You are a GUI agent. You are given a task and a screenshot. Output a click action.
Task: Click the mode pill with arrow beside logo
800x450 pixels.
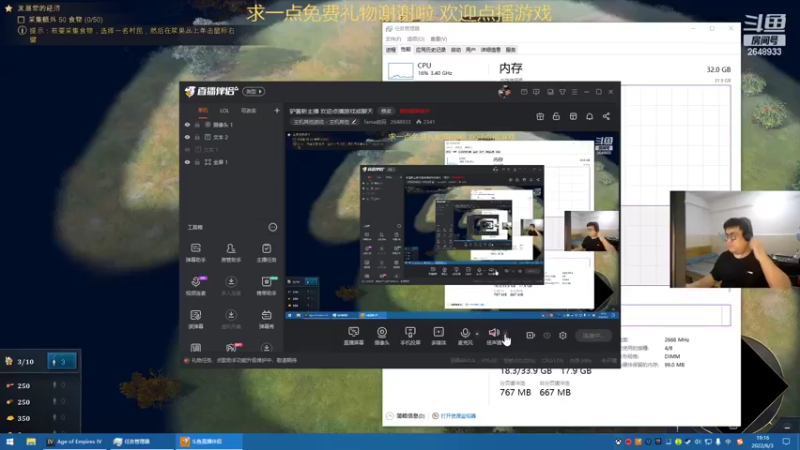(x=254, y=91)
